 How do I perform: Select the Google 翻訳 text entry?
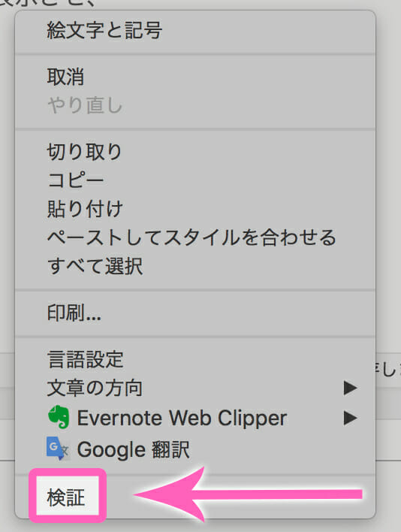pos(133,449)
